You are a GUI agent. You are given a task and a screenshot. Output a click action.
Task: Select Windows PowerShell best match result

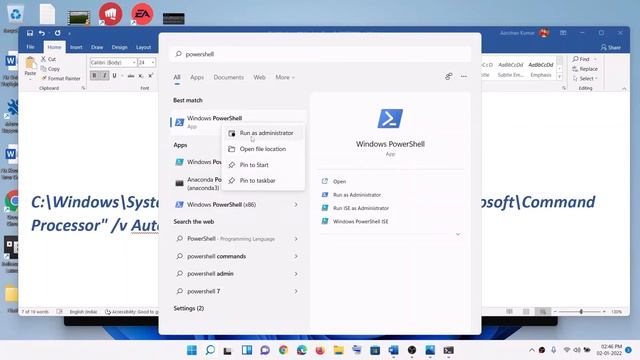point(237,122)
